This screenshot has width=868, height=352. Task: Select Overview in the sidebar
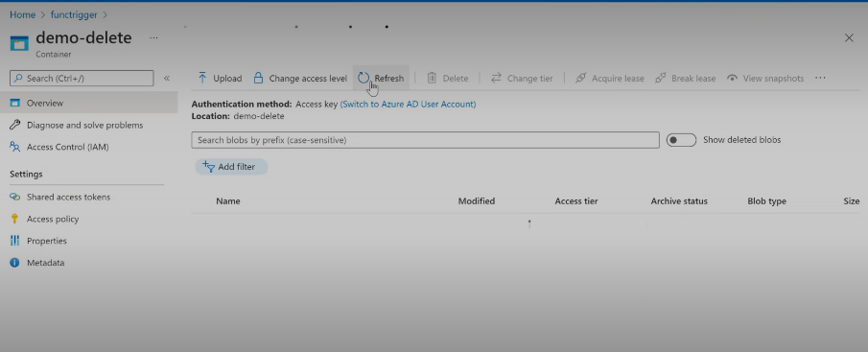click(x=88, y=103)
